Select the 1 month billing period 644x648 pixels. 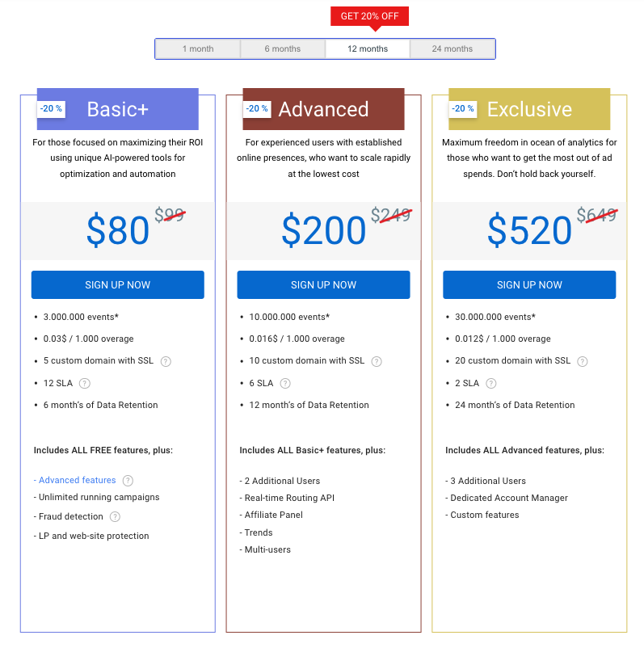(198, 49)
